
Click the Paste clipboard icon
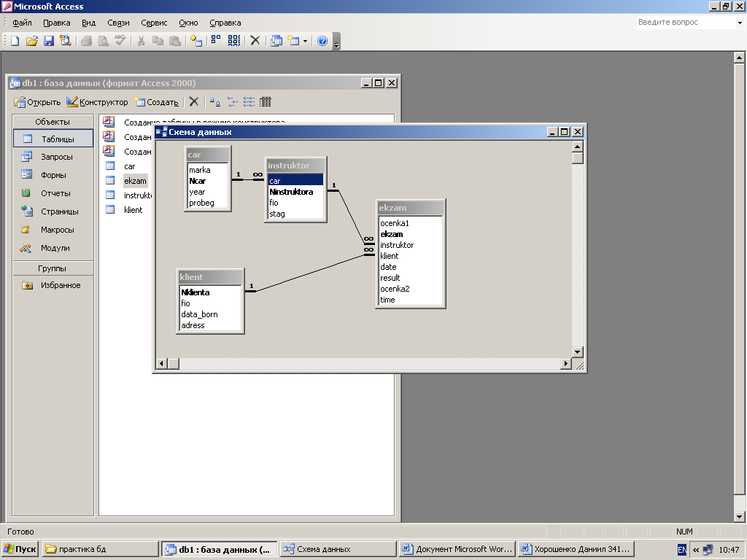tap(175, 41)
